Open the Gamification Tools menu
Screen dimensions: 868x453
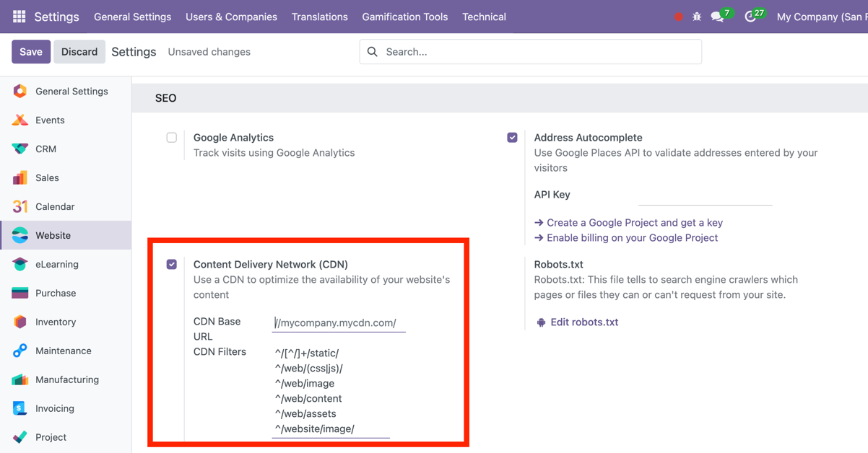coord(405,17)
